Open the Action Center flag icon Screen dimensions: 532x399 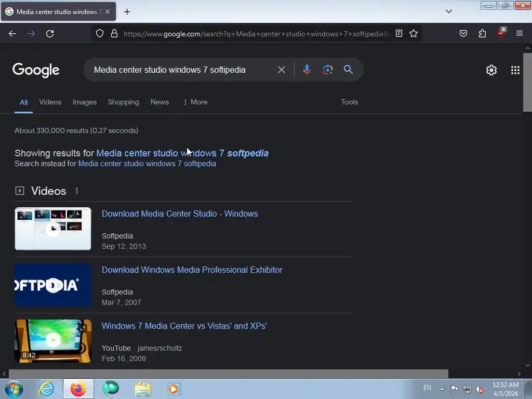pyautogui.click(x=454, y=389)
